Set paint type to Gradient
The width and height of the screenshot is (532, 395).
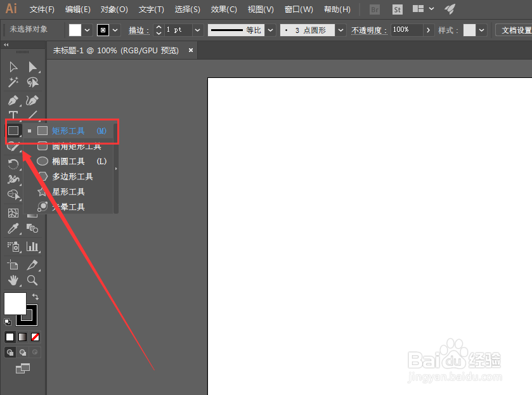tap(22, 337)
